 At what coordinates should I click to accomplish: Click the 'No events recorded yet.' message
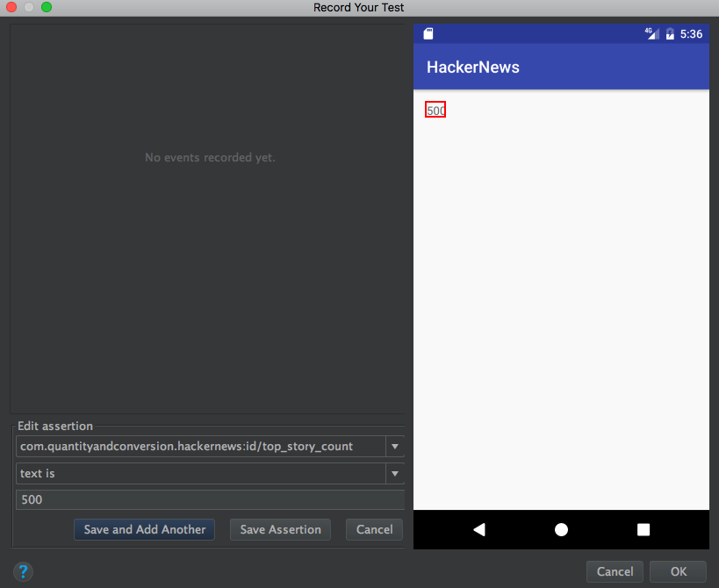(x=210, y=157)
